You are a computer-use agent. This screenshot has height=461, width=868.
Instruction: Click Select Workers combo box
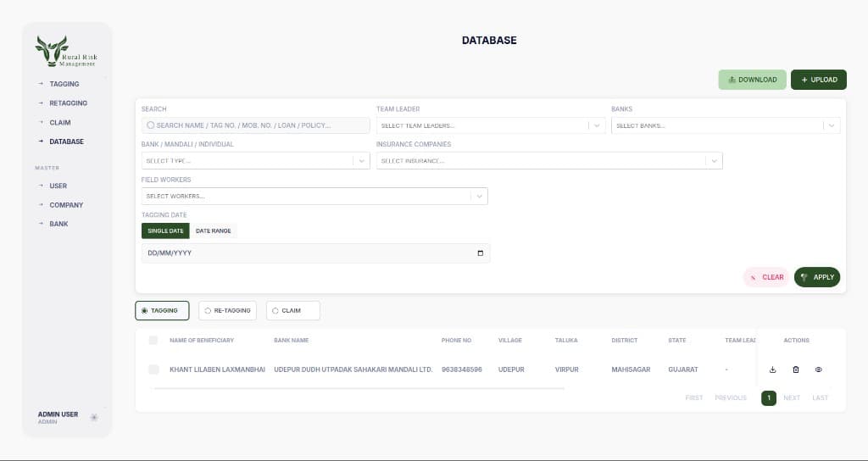tap(314, 197)
